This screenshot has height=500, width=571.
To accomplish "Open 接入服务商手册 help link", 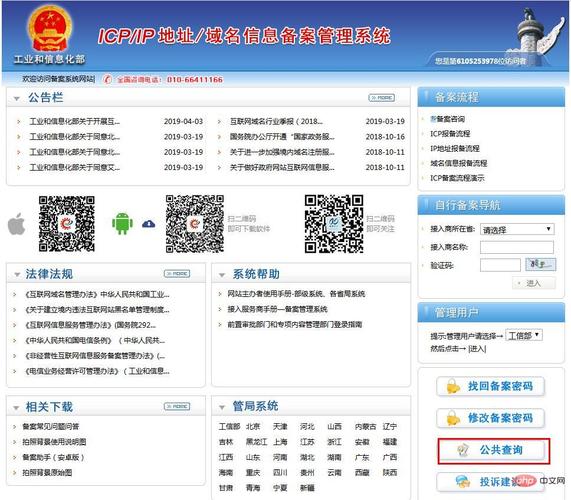I will click(x=277, y=309).
